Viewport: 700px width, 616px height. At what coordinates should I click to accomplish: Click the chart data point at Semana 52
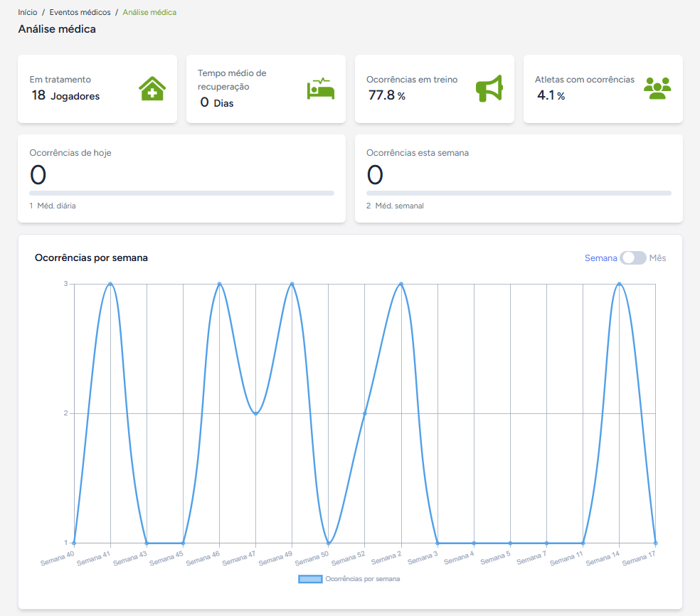(x=365, y=413)
